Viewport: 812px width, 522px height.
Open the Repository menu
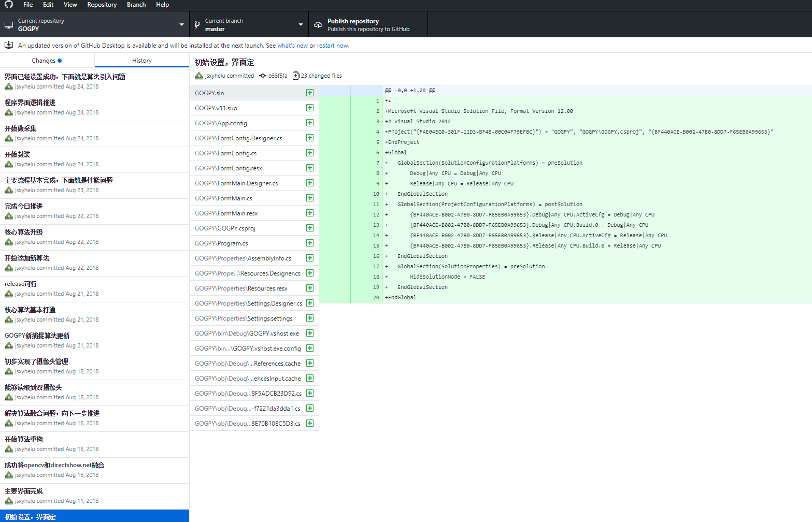pyautogui.click(x=102, y=5)
